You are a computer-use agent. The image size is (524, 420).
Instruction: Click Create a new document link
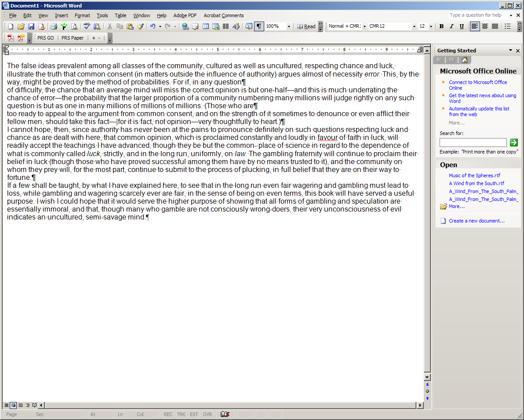477,221
